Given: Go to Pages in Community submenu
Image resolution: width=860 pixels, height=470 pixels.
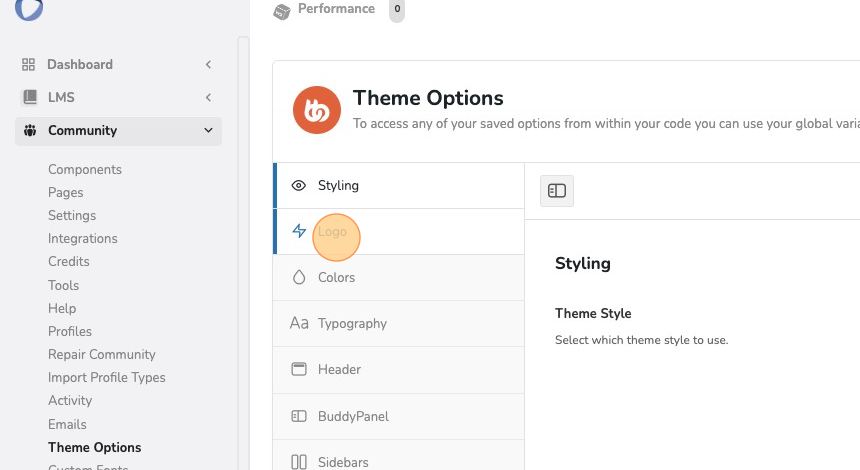Looking at the screenshot, I should (x=65, y=192).
